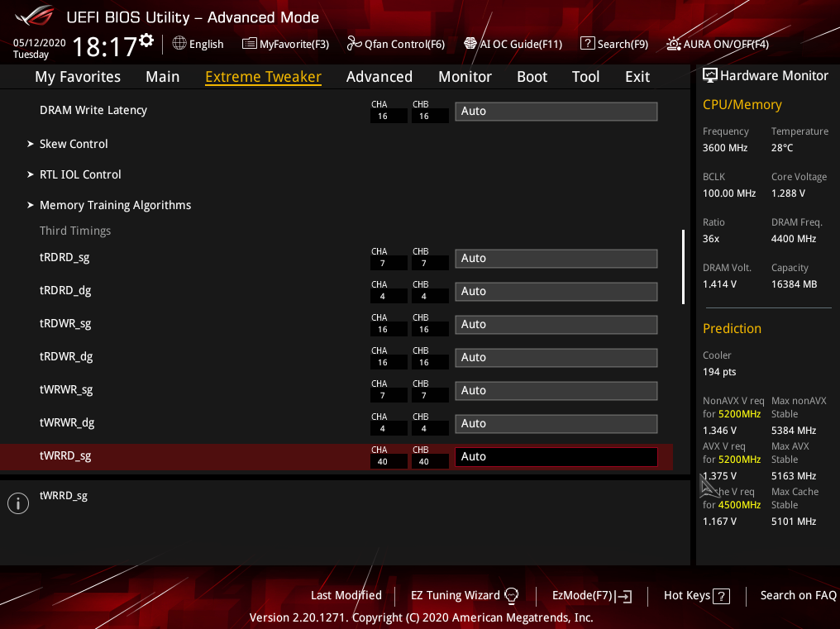Select the DRAM Write Latency Auto field
Image resolution: width=840 pixels, height=629 pixels.
tap(556, 111)
